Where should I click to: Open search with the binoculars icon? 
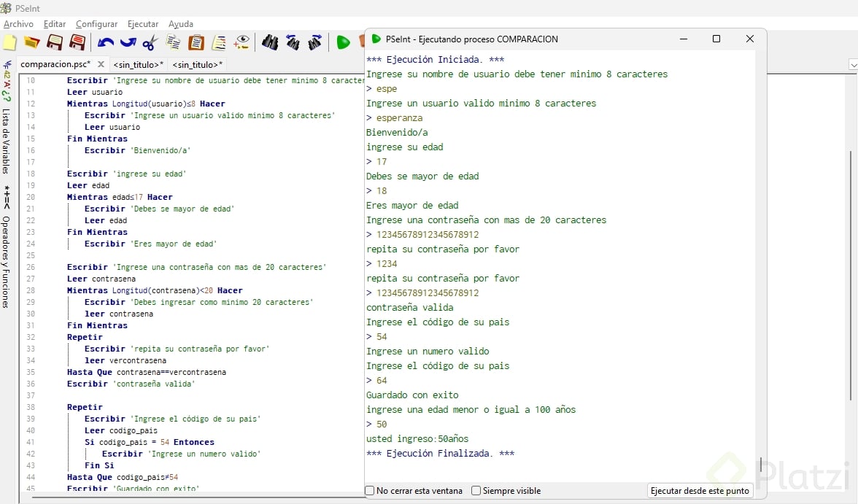point(270,42)
